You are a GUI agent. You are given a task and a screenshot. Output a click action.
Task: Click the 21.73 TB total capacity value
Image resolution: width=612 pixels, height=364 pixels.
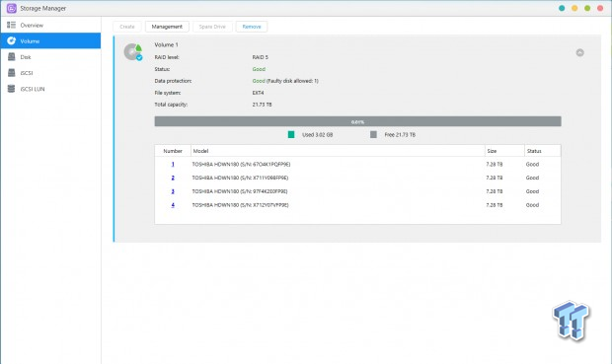262,105
